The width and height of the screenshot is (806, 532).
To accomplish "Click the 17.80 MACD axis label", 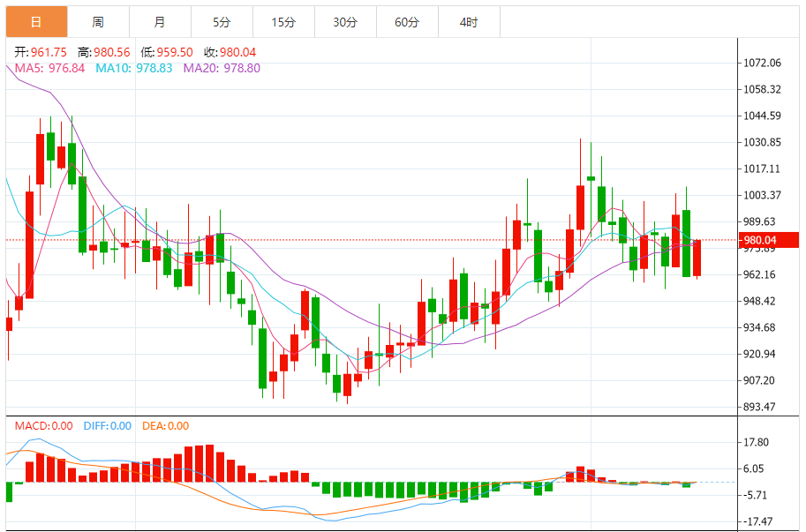I will [x=757, y=442].
